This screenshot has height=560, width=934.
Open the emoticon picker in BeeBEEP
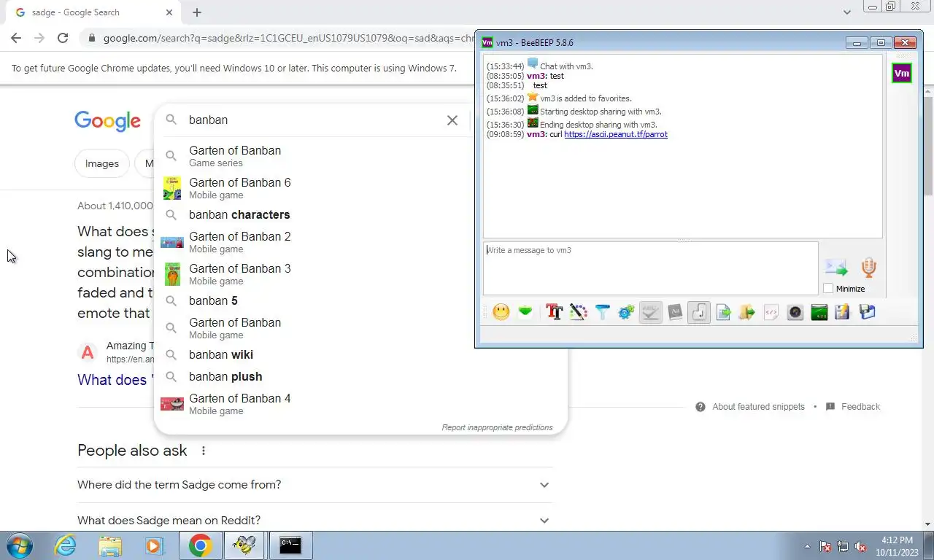501,312
